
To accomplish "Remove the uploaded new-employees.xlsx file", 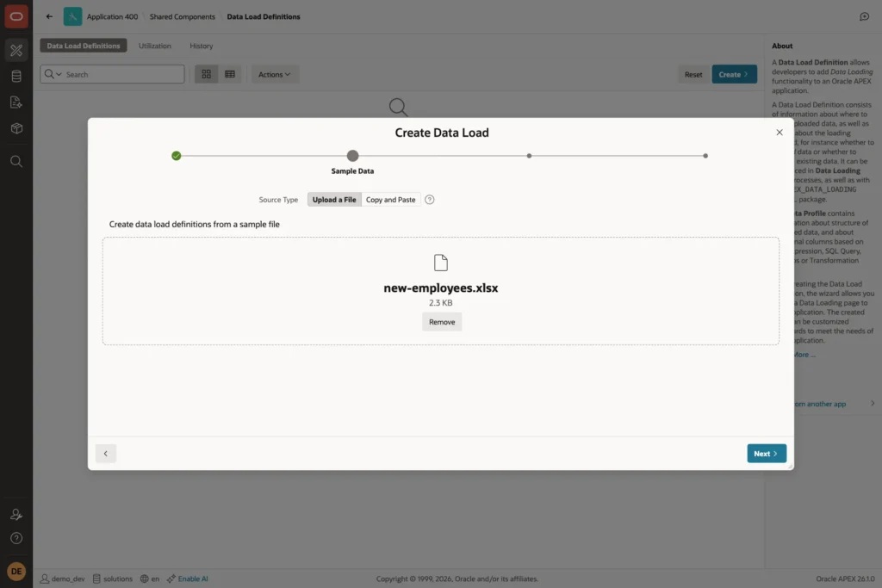I will coord(442,322).
